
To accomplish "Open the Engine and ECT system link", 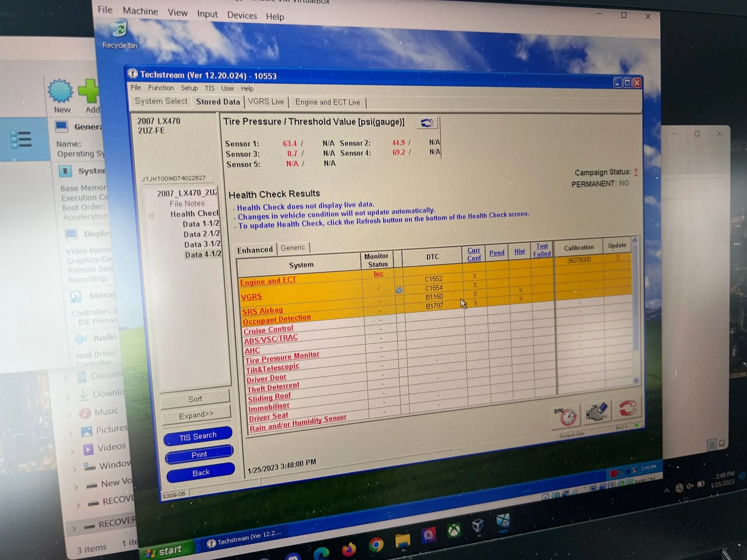I will tap(268, 281).
